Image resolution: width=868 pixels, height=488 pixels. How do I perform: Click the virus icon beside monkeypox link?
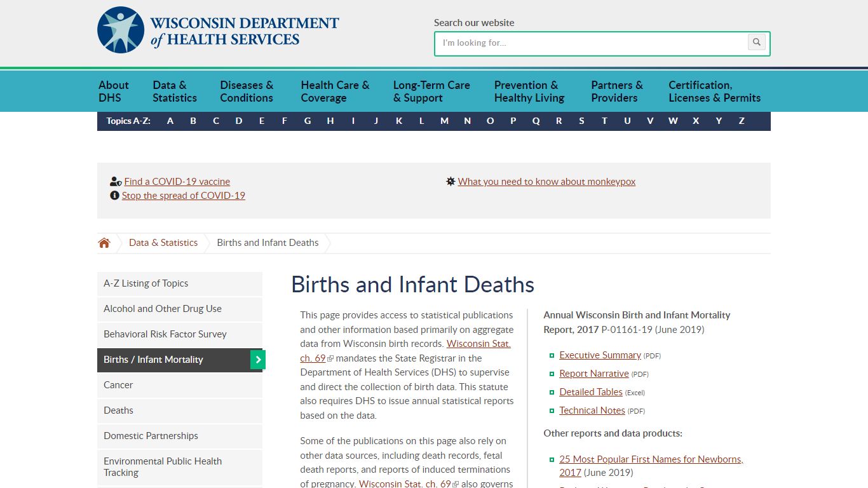click(x=451, y=182)
